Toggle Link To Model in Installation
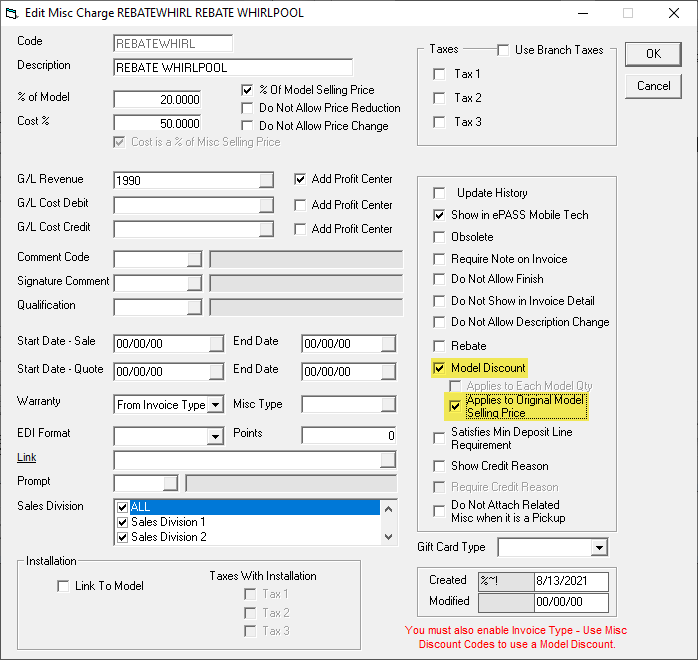 (x=63, y=586)
